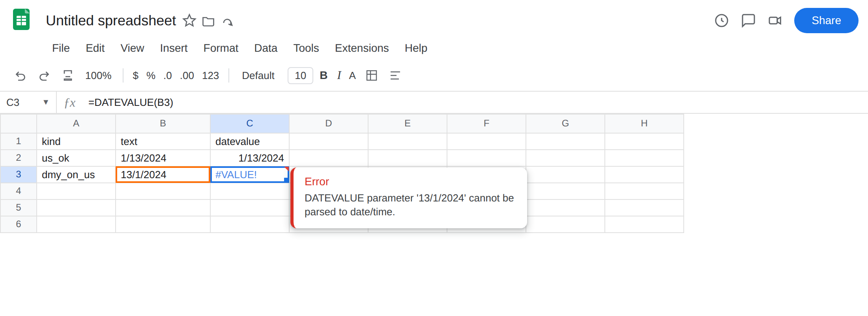
Task: Open version history clock icon
Action: [722, 21]
